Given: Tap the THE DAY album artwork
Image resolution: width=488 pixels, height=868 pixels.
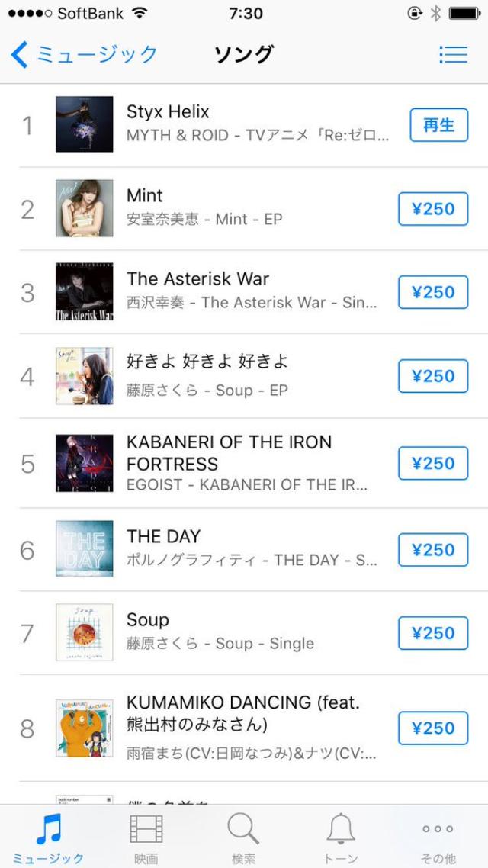Looking at the screenshot, I should (x=85, y=549).
